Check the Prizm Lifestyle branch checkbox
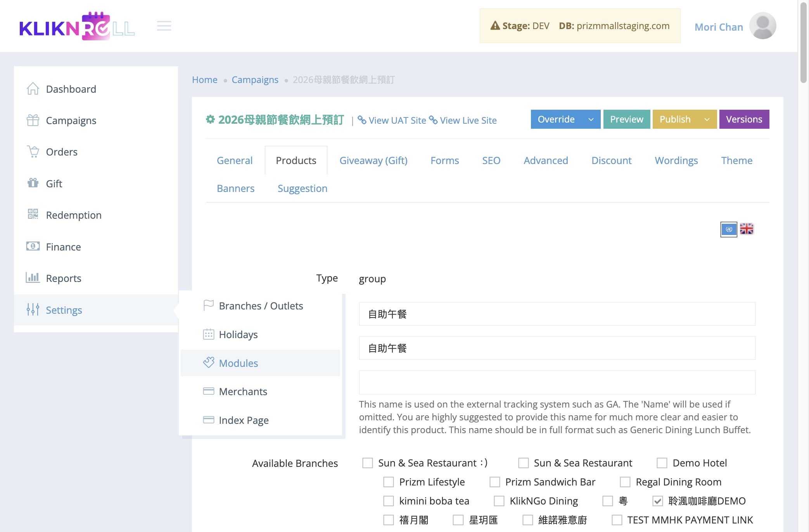Image resolution: width=809 pixels, height=532 pixels. coord(388,482)
